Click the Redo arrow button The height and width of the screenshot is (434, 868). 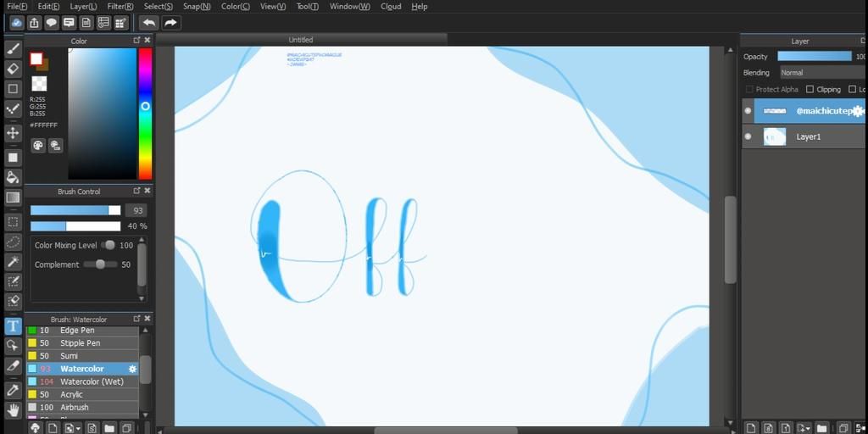coord(170,23)
